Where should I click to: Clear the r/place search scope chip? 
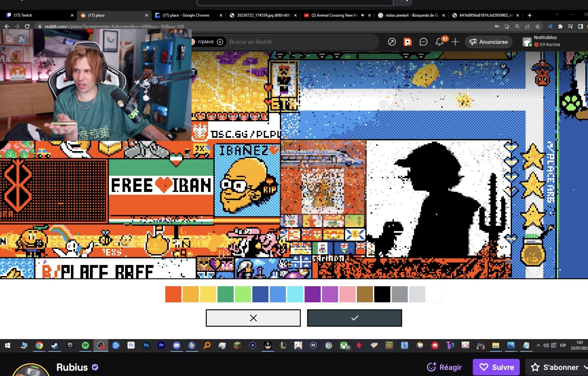pyautogui.click(x=220, y=42)
